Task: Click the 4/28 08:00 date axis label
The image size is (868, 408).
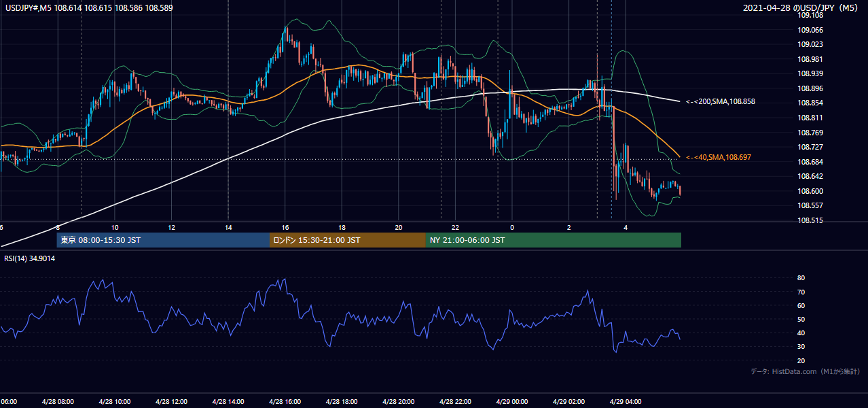Action: [x=57, y=402]
